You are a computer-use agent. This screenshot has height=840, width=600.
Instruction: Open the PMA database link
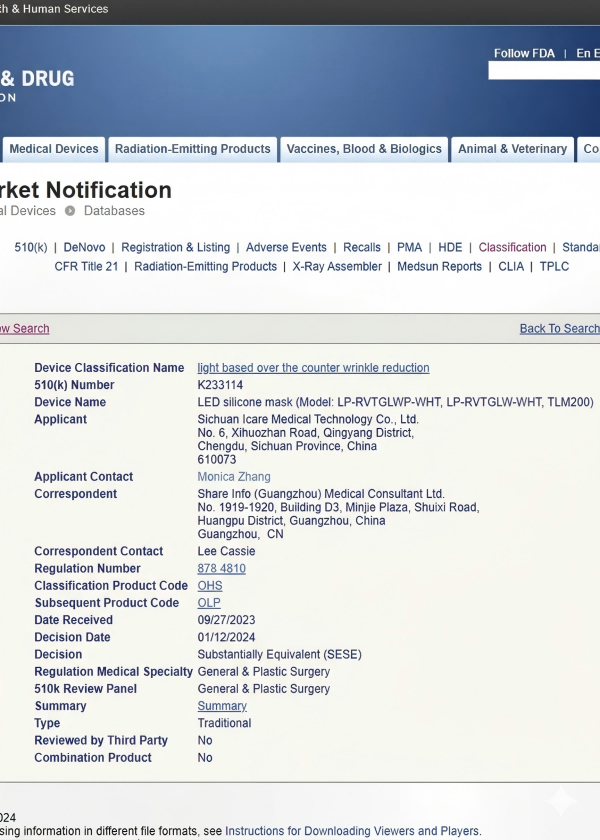(x=409, y=247)
